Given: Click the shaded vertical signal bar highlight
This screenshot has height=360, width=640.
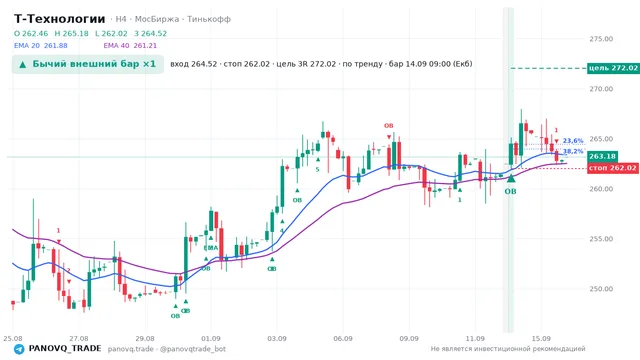Looking at the screenshot, I should [x=508, y=169].
